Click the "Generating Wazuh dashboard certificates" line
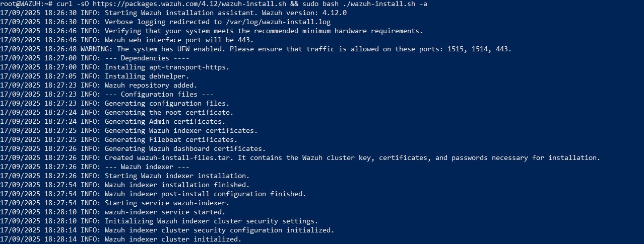This screenshot has height=244, width=644. pos(185,148)
